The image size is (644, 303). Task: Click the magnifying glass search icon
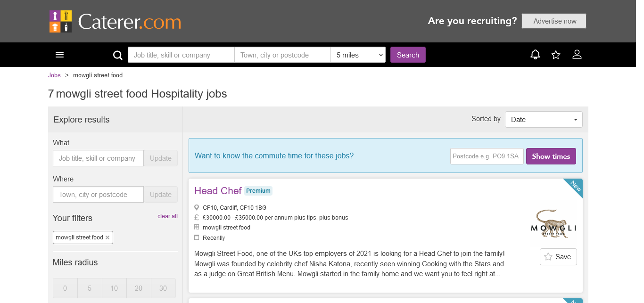tap(118, 55)
